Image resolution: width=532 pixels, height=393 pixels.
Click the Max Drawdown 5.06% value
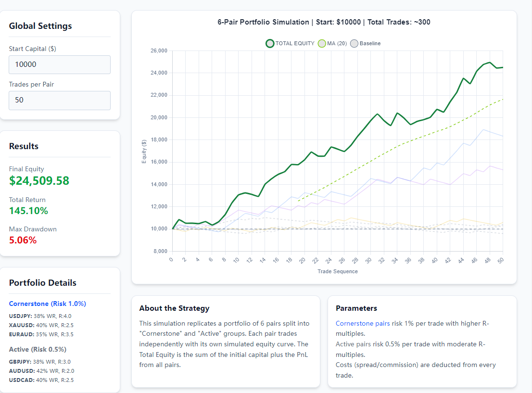[x=23, y=240]
